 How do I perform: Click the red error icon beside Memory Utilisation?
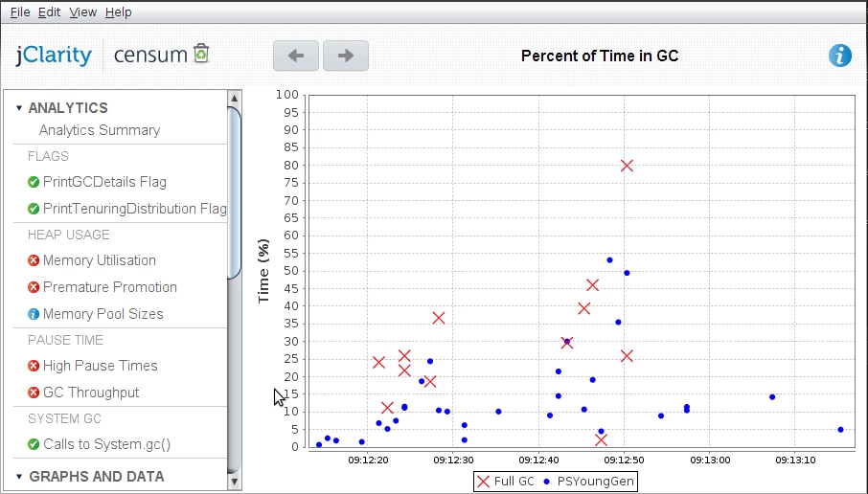(34, 260)
